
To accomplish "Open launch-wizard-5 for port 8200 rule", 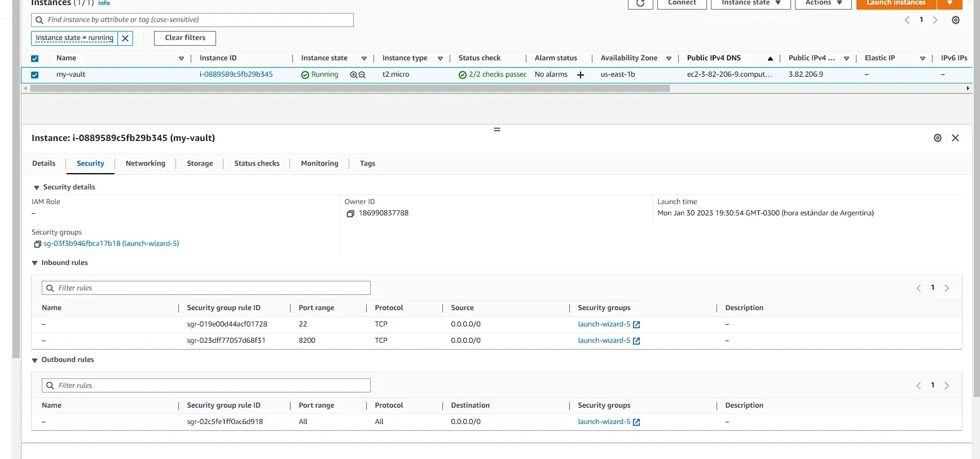I will [x=609, y=341].
